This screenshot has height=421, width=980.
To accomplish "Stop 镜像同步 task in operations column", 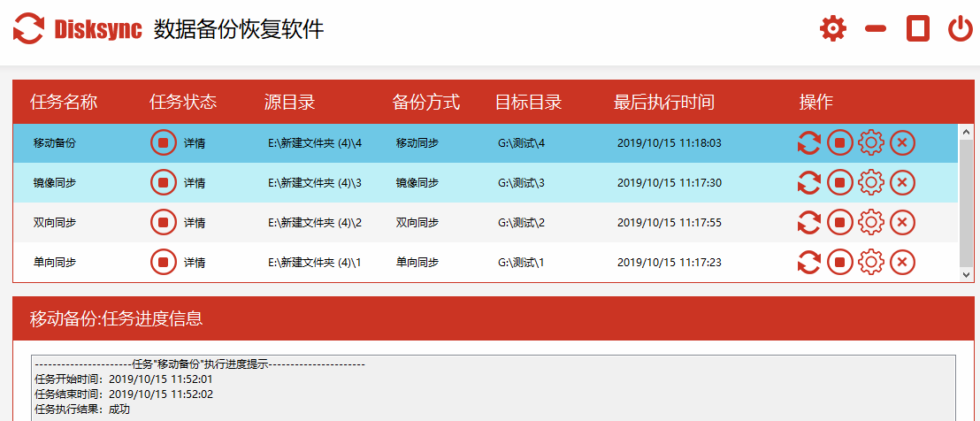I will pos(840,183).
